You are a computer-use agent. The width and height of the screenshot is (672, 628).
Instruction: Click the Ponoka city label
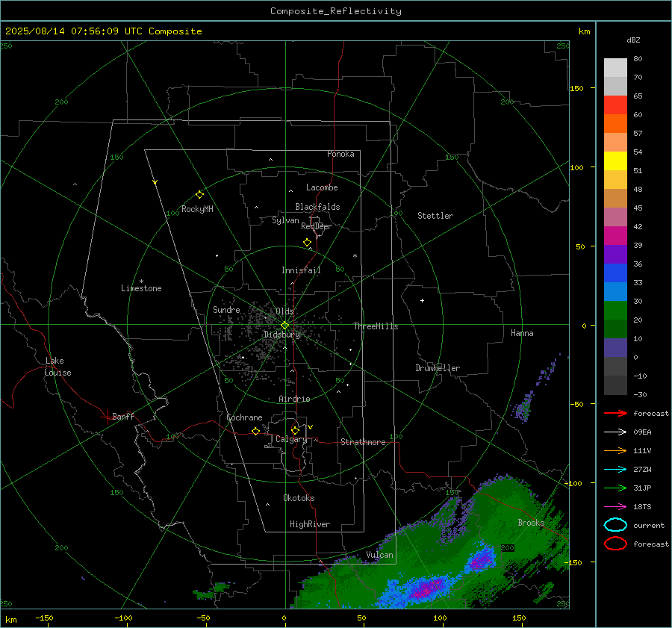click(340, 154)
